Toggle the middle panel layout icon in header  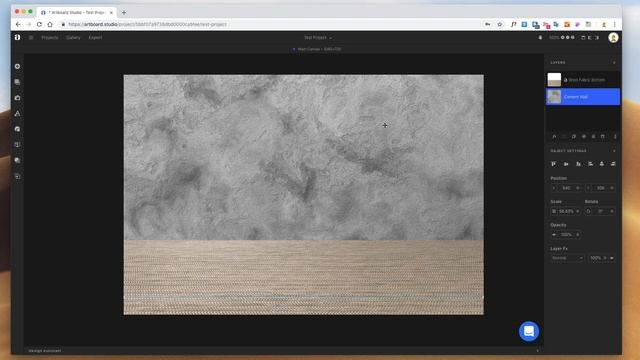[x=590, y=38]
